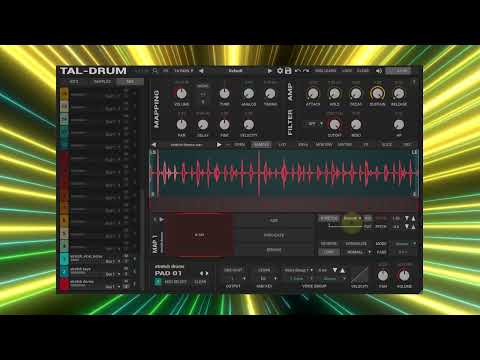Switch to the KITS tab
The image size is (480, 360).
coord(74,82)
